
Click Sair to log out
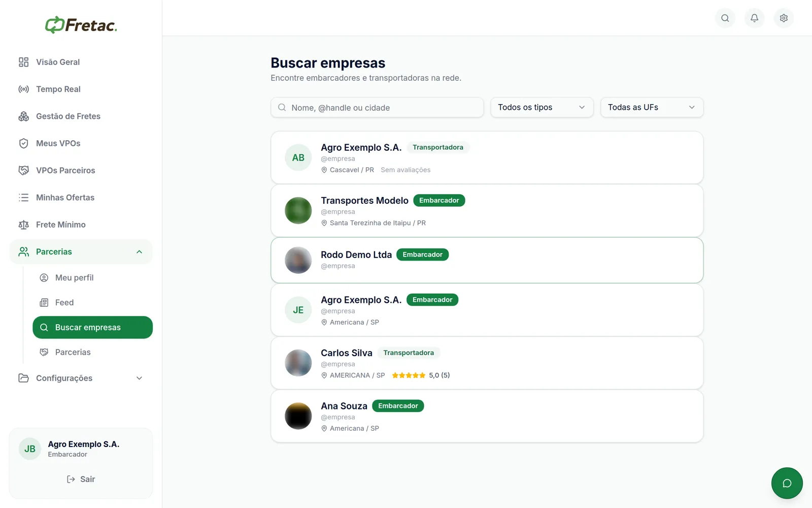[81, 479]
